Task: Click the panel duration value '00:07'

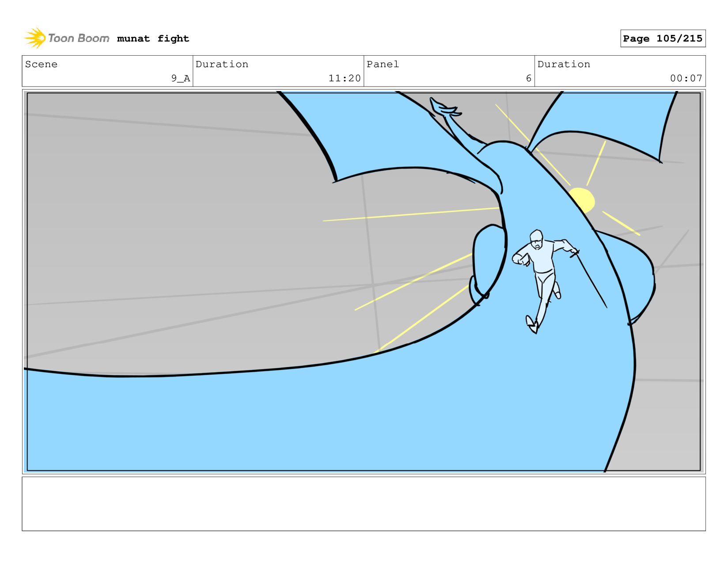Action: click(x=686, y=78)
